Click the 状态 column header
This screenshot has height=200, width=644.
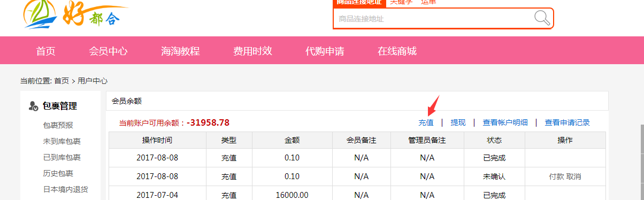click(x=494, y=140)
